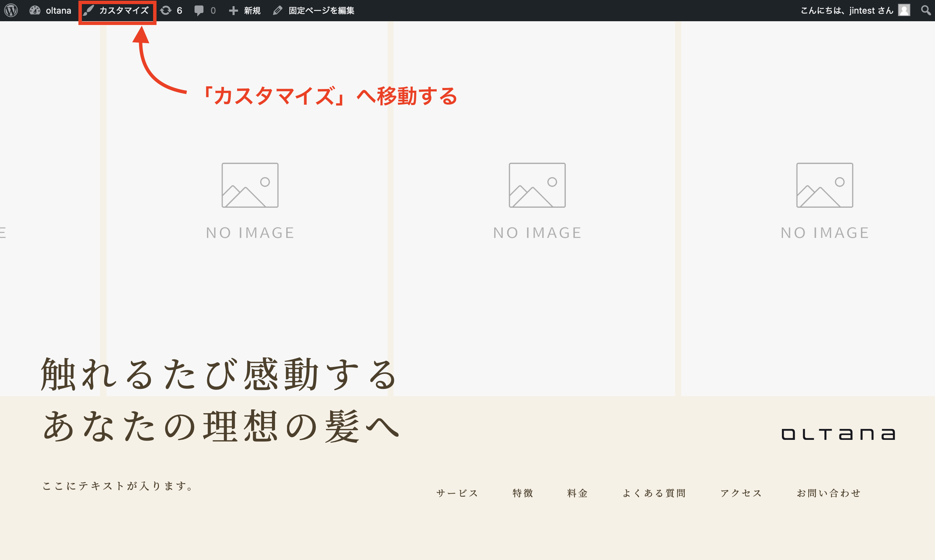Click the 料金 footer link
935x560 pixels.
(576, 493)
